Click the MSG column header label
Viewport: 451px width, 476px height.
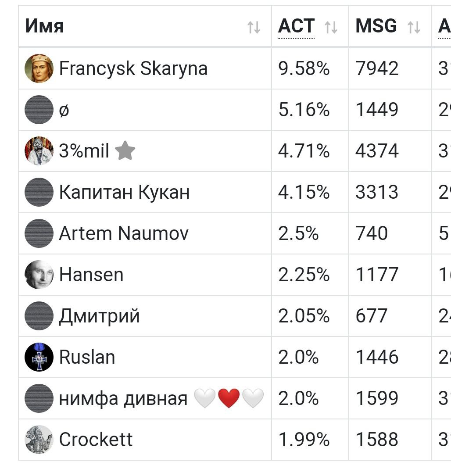376,26
